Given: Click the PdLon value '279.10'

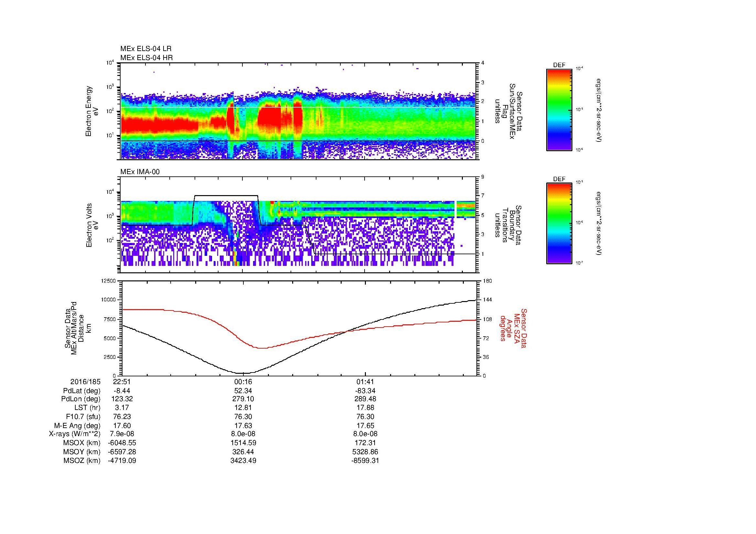Looking at the screenshot, I should [x=243, y=399].
